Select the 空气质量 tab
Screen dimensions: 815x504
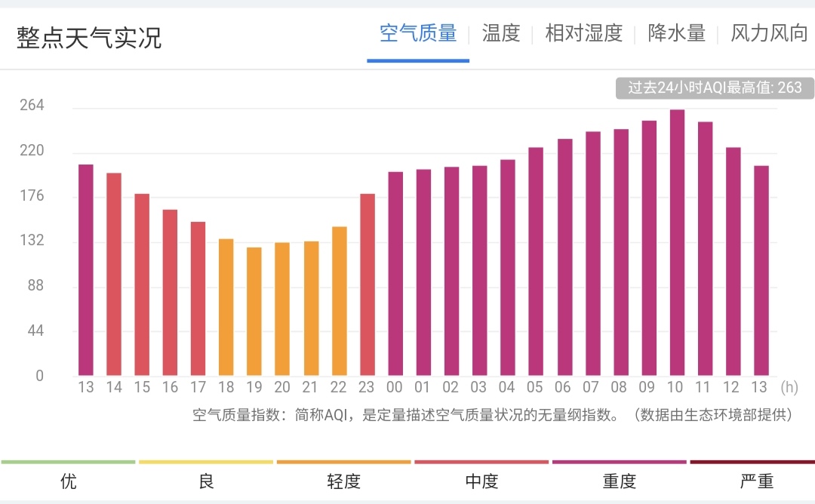point(417,33)
